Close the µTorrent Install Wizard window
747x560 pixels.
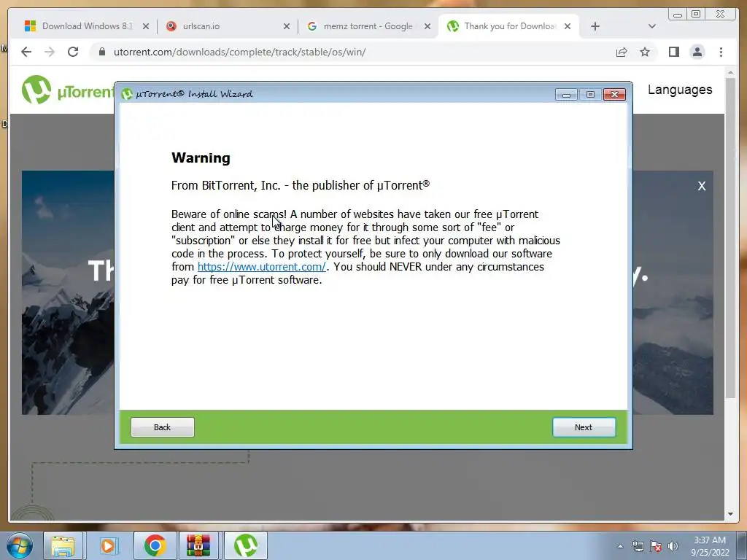pos(614,94)
